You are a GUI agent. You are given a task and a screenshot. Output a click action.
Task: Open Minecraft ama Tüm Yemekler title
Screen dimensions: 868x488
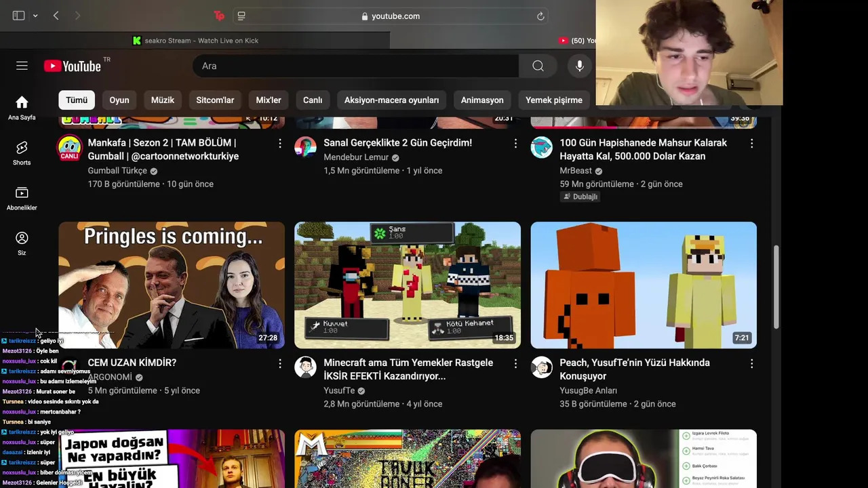[408, 369]
